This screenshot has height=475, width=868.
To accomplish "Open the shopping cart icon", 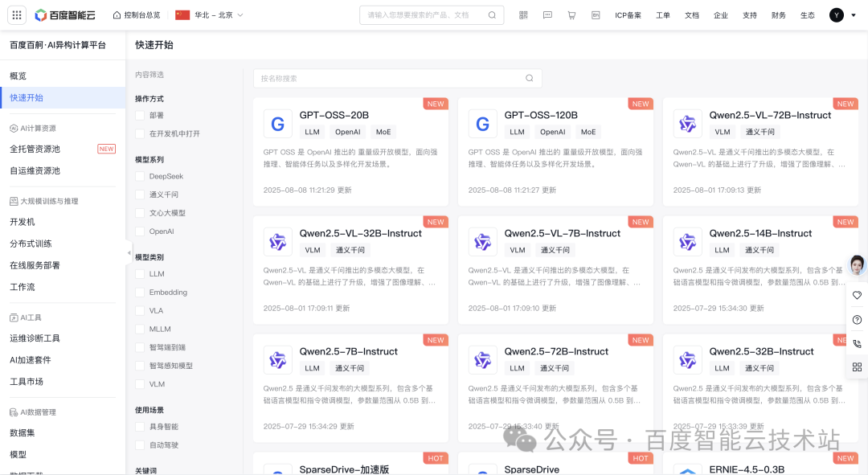I will (571, 15).
